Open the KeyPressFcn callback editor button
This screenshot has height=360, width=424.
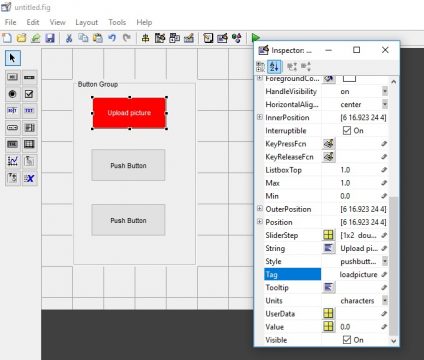tap(329, 144)
